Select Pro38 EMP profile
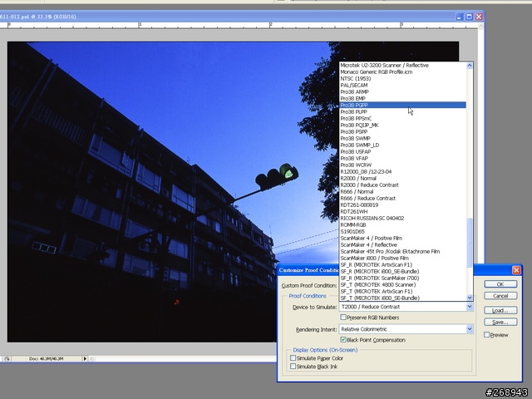This screenshot has height=399, width=532. (x=402, y=98)
